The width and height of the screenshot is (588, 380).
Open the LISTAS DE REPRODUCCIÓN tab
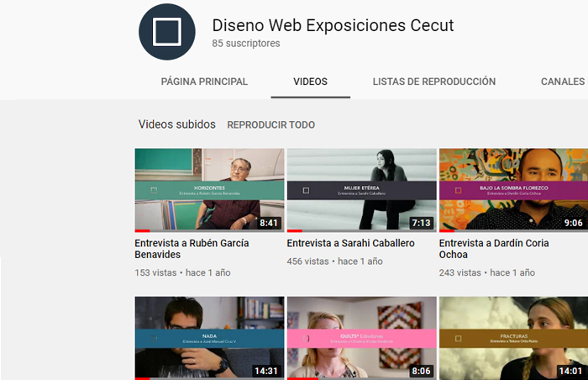pyautogui.click(x=433, y=82)
